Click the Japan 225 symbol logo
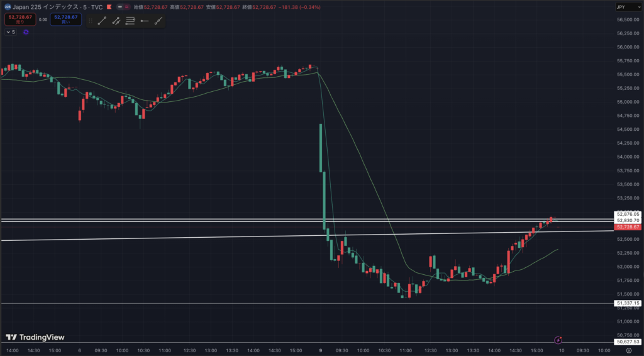This screenshot has width=644, height=356. tap(8, 7)
